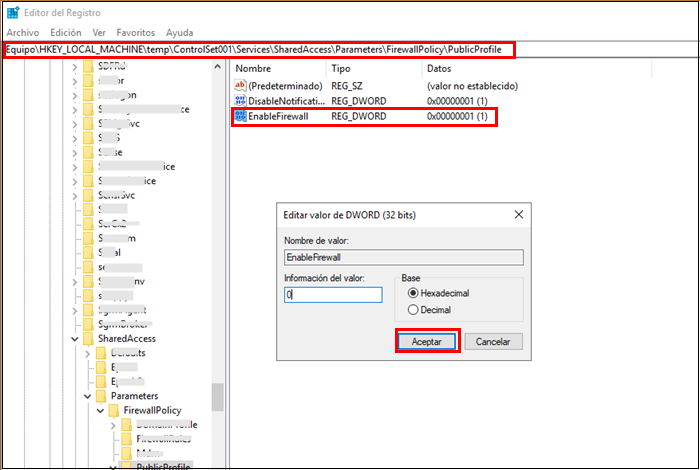Open the Ayuda menu

pos(179,33)
